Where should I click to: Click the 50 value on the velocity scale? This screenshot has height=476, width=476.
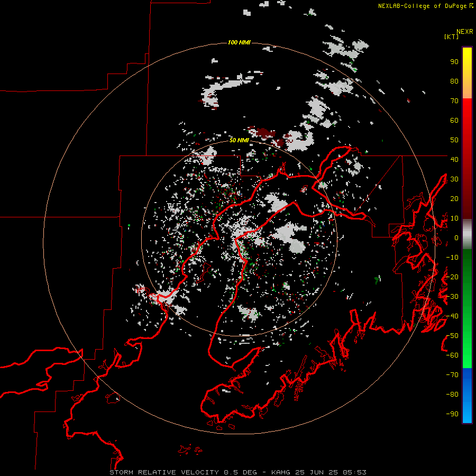tap(454, 140)
